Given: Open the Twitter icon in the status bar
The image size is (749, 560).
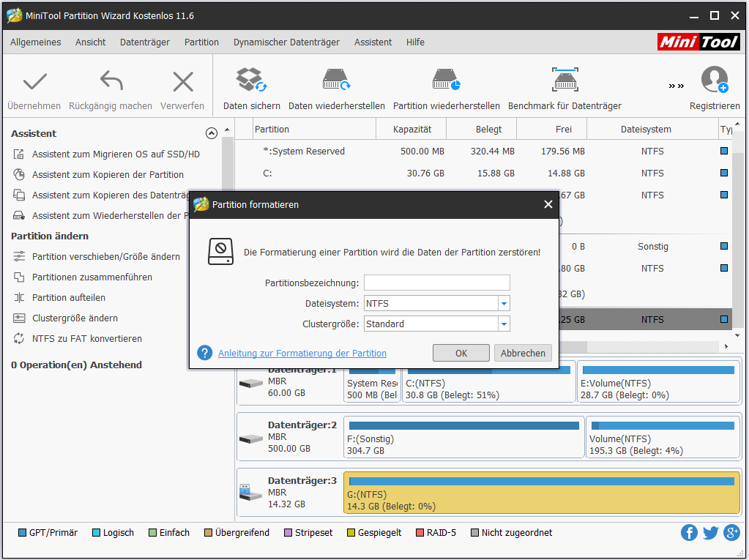Looking at the screenshot, I should click(x=710, y=533).
